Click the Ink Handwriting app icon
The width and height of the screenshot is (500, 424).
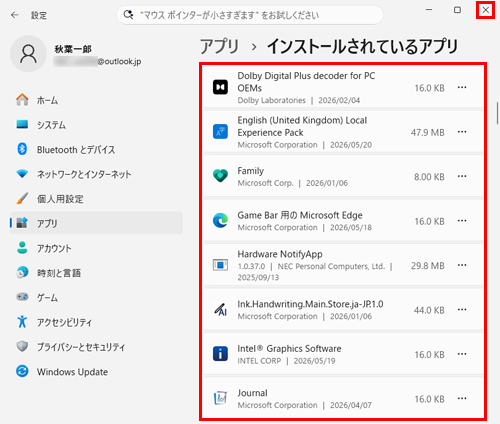[x=220, y=309]
